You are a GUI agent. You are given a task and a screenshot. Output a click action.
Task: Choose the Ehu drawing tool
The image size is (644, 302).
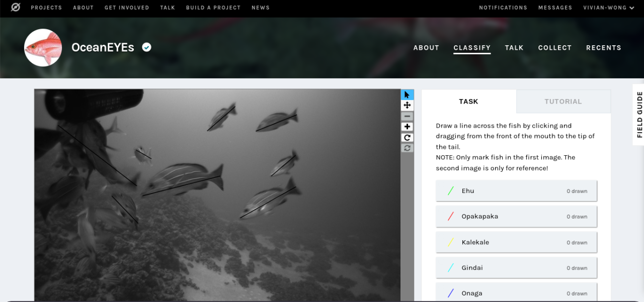[x=516, y=191]
